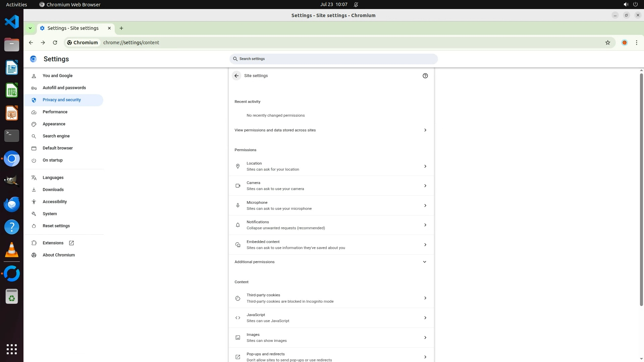
Task: Open Thunderbird mail from the dock
Action: coord(12,204)
